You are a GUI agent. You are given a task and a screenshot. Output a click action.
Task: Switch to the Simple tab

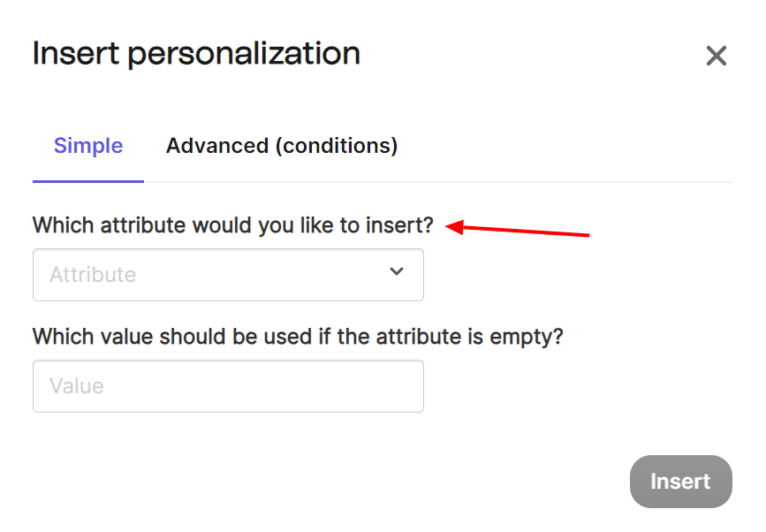tap(88, 146)
